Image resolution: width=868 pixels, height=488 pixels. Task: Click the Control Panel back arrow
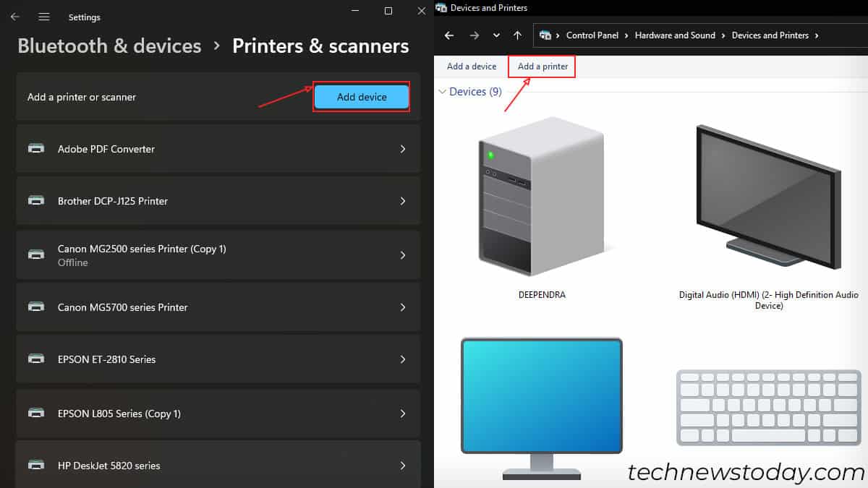tap(449, 35)
